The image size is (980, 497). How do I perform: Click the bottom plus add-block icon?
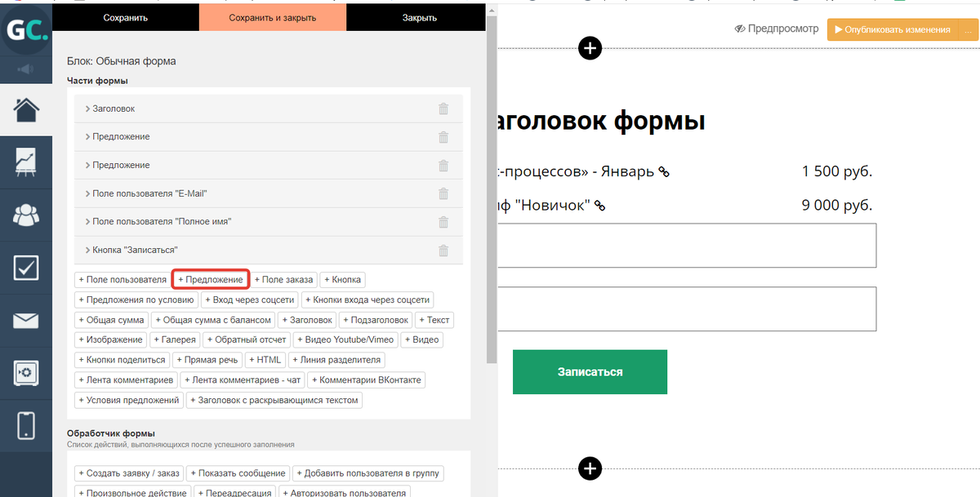point(590,468)
